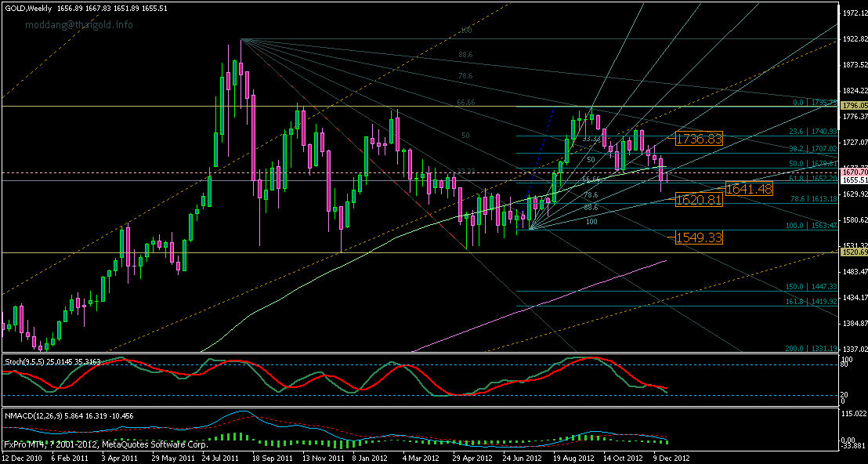Select the 1641.48 orange price label
Image resolution: width=868 pixels, height=464 pixels.
coord(748,189)
